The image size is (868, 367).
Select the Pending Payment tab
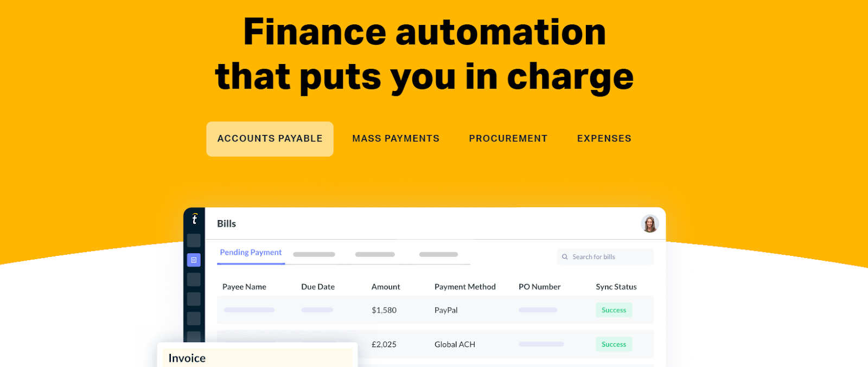251,253
